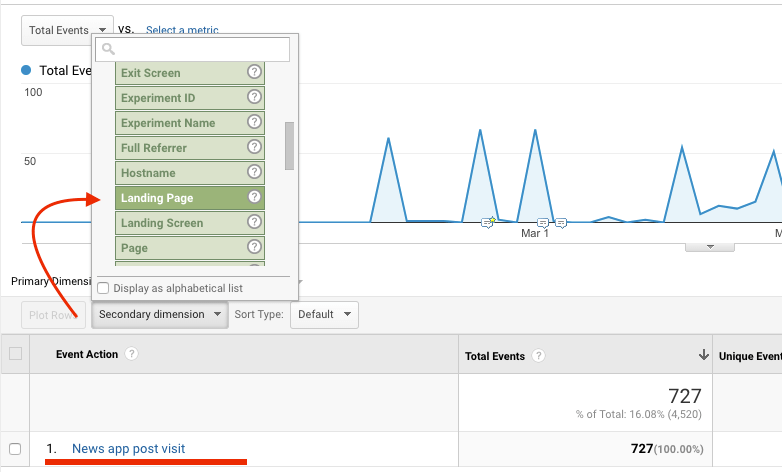Tick the checkbox for News app post visit row

coord(14,449)
